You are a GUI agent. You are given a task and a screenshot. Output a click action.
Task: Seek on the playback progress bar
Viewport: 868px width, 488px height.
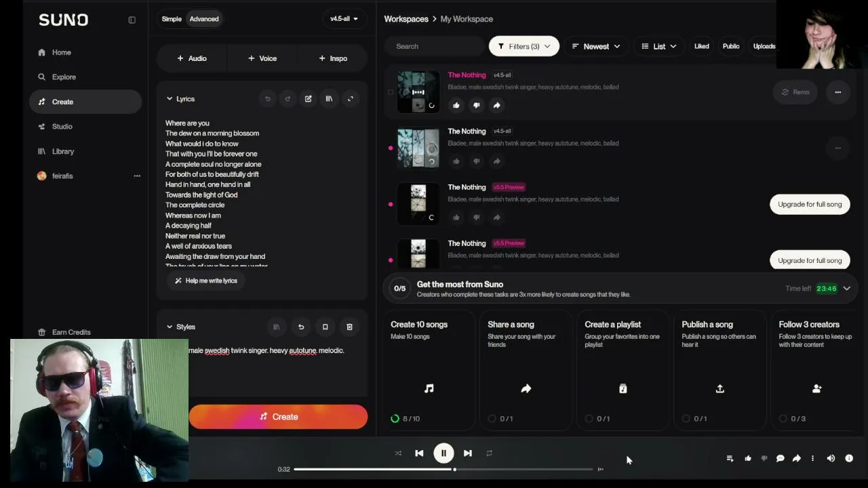pos(444,469)
